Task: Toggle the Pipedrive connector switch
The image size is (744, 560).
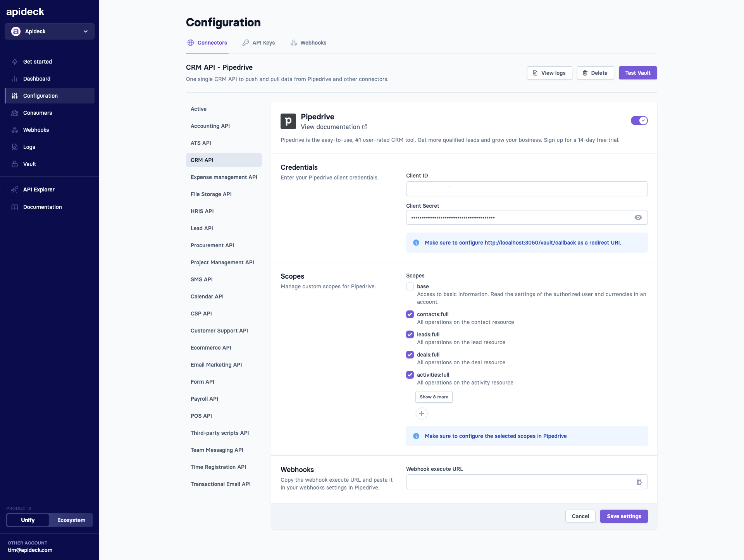Action: (639, 121)
